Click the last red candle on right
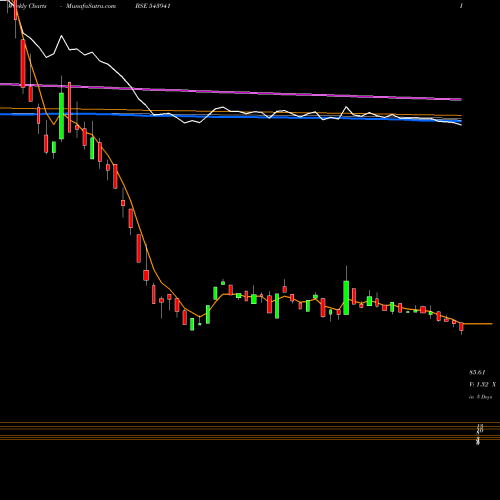This screenshot has height=500, width=500. point(462,327)
